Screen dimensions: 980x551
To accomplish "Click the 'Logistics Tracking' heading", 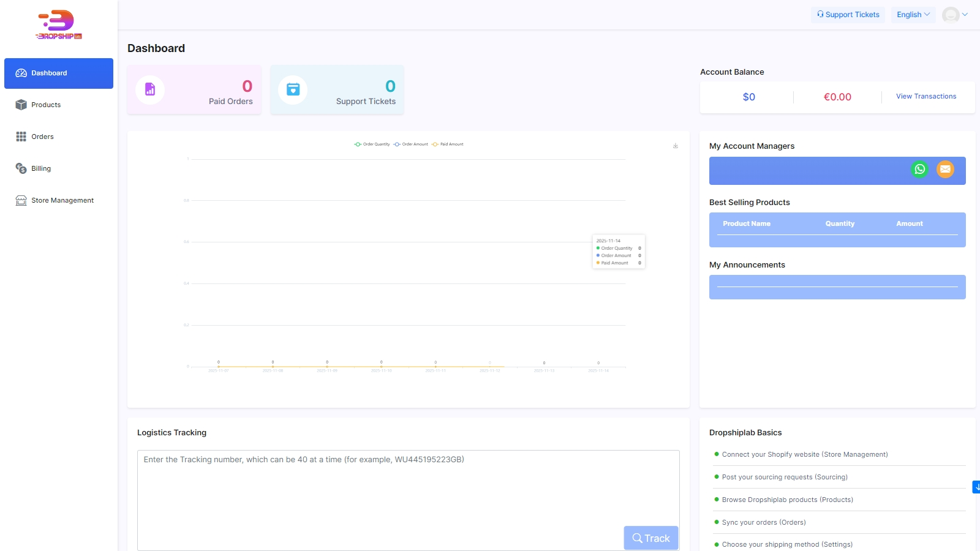I will coord(171,433).
